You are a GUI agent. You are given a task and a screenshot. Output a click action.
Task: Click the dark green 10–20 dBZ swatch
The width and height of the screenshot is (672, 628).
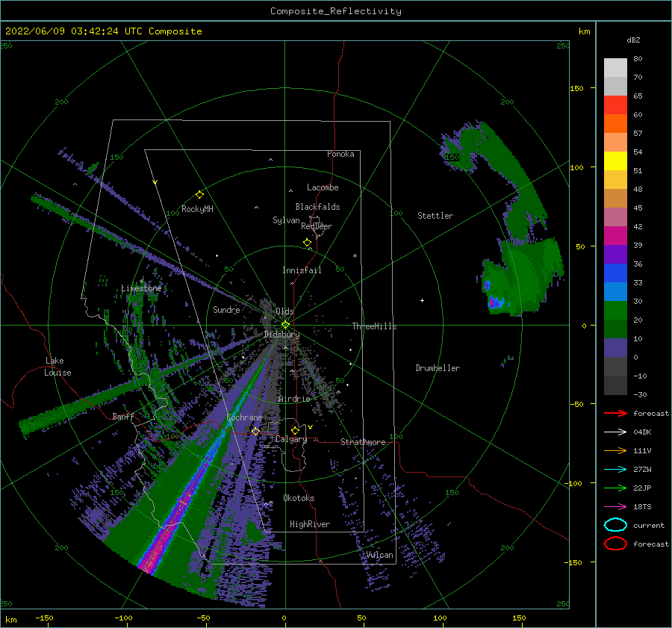pyautogui.click(x=615, y=329)
